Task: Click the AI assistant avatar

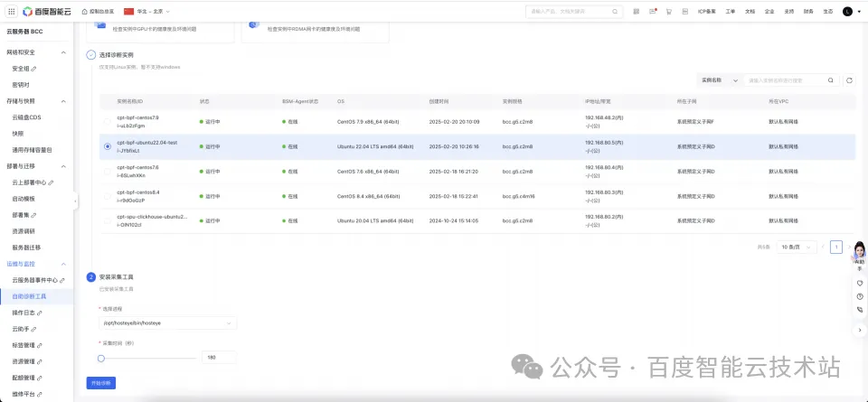Action: [x=860, y=252]
